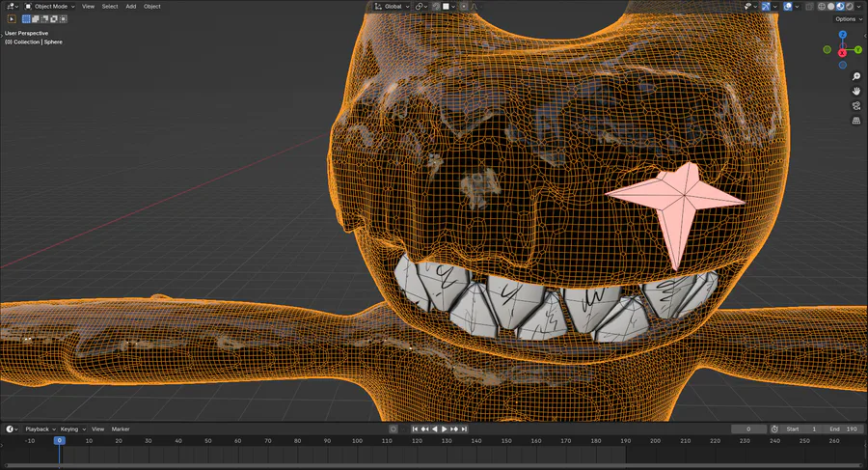Image resolution: width=868 pixels, height=470 pixels.
Task: Click the current frame field
Action: click(x=748, y=429)
